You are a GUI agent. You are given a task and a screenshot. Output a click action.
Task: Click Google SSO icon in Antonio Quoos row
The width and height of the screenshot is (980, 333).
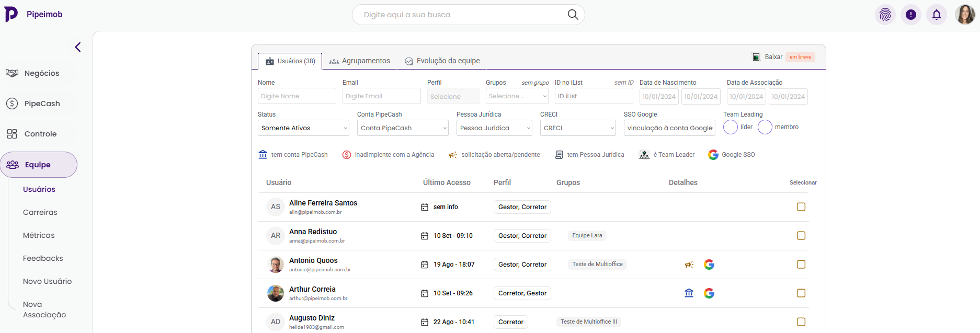click(x=709, y=265)
